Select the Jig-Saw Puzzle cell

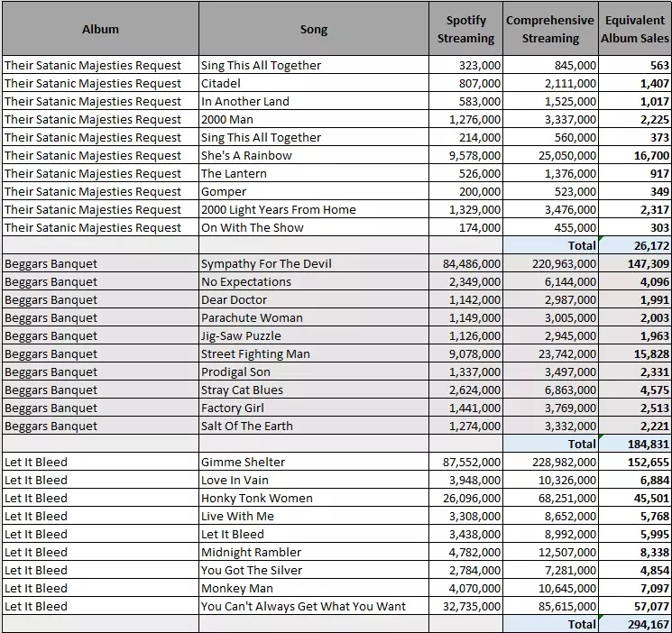click(x=314, y=335)
